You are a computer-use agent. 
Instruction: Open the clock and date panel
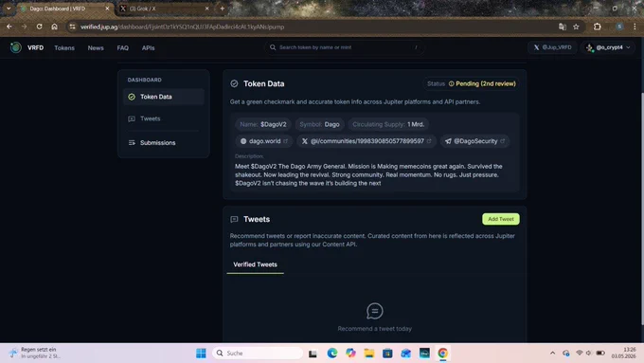(623, 353)
